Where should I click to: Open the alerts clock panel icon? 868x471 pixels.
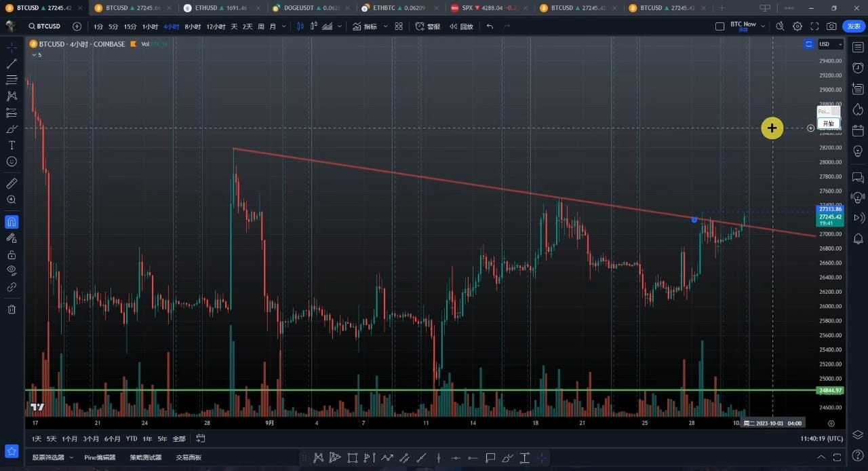click(858, 68)
